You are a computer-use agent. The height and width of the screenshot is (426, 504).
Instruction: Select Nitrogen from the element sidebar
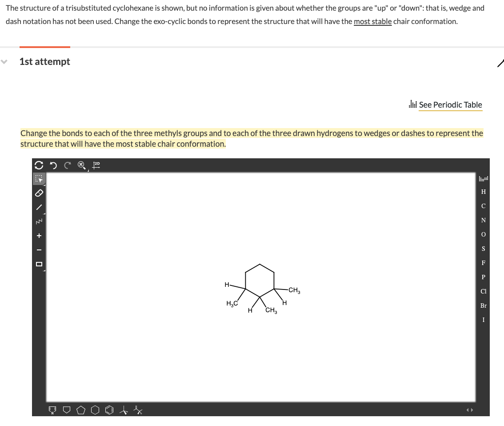pos(483,220)
